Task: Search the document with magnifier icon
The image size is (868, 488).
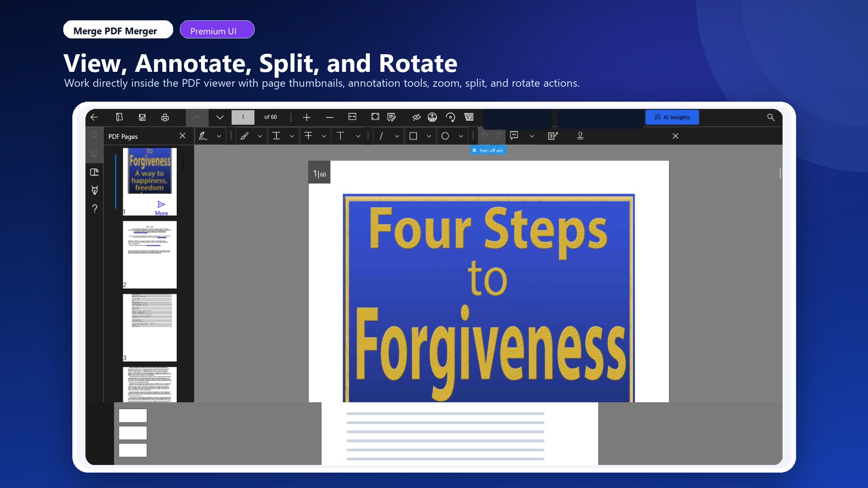Action: 771,117
